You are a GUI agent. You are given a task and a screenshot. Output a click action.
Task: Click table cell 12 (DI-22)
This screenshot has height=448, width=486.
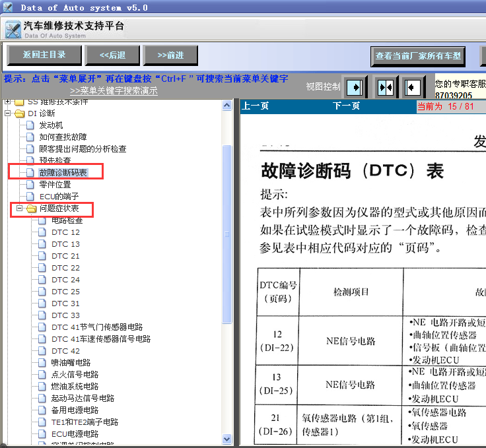[278, 340]
